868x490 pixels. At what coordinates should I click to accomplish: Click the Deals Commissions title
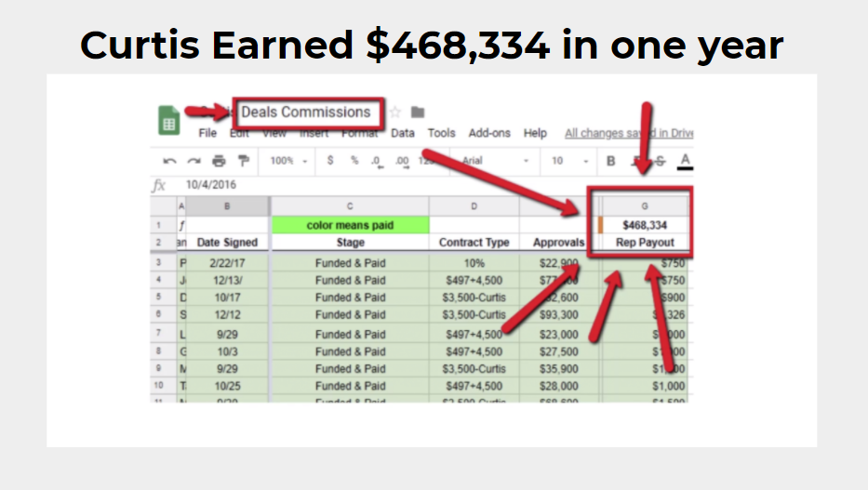306,113
